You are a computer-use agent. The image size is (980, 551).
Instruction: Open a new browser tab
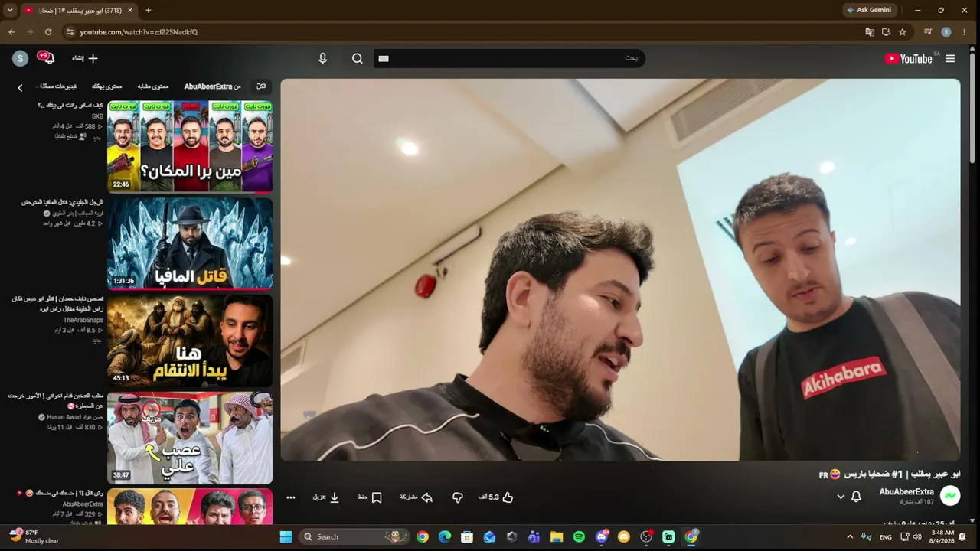149,11
